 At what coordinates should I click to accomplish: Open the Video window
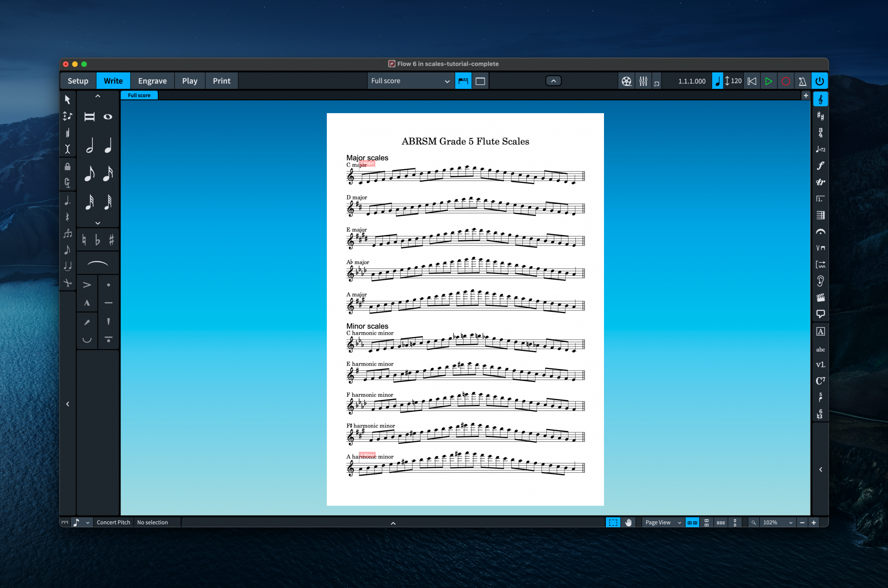627,81
